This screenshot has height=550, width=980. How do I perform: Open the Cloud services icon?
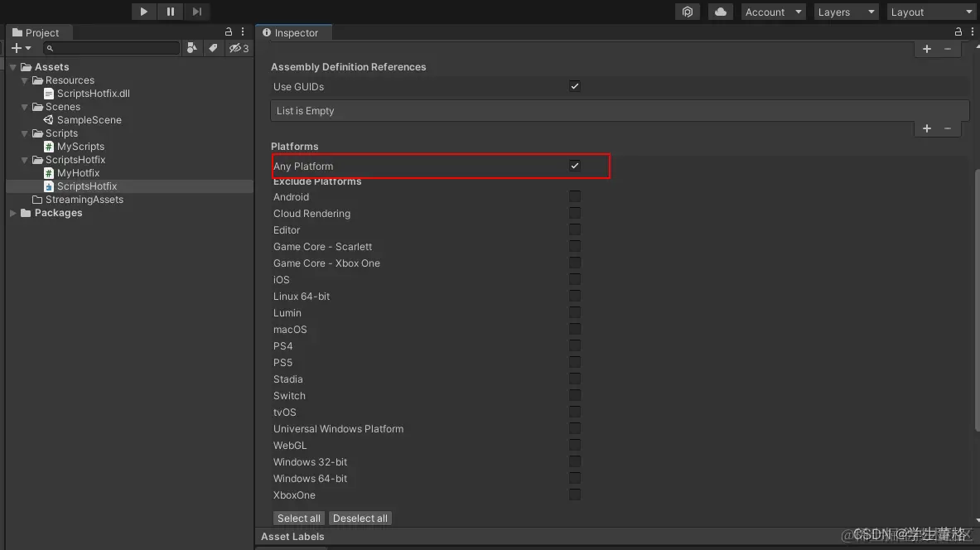pyautogui.click(x=721, y=12)
